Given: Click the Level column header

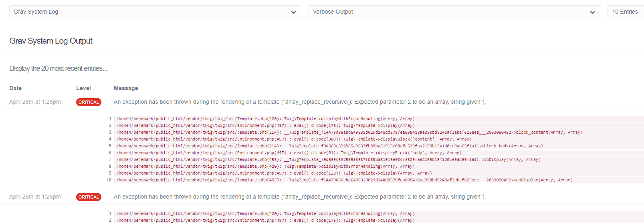Looking at the screenshot, I should (83, 88).
